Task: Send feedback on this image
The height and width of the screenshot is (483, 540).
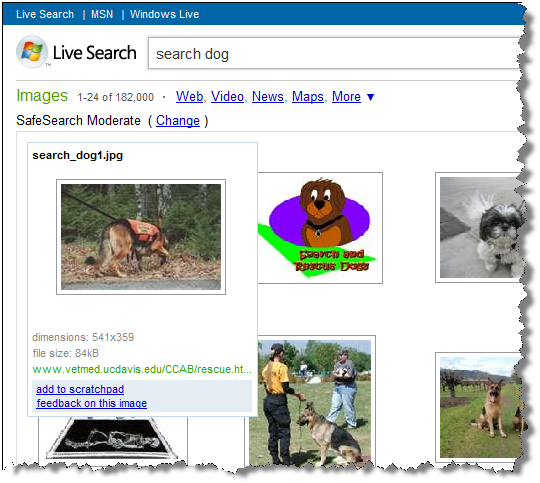Action: coord(92,403)
